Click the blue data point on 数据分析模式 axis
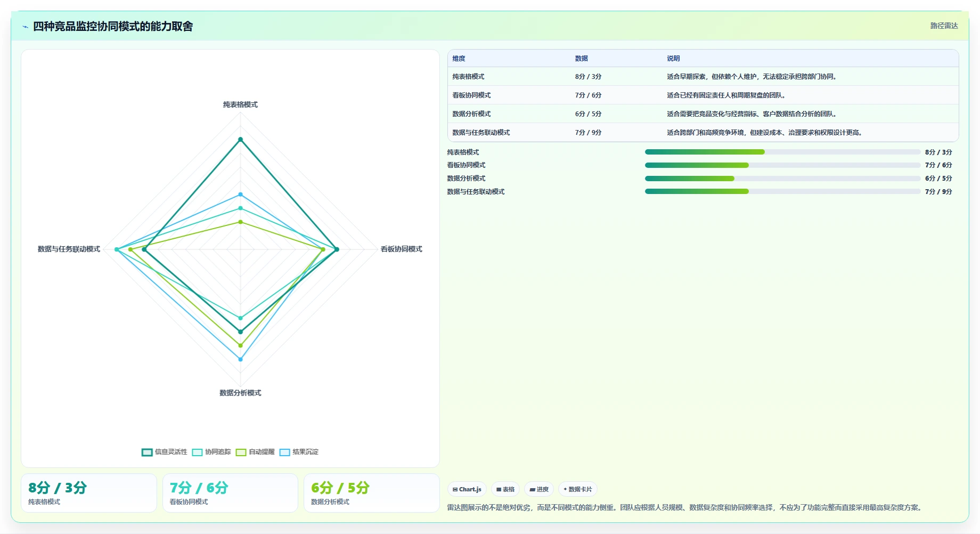The image size is (980, 534). [240, 359]
